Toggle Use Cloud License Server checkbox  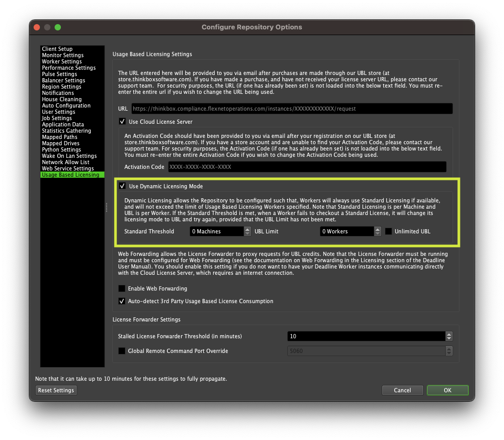122,121
